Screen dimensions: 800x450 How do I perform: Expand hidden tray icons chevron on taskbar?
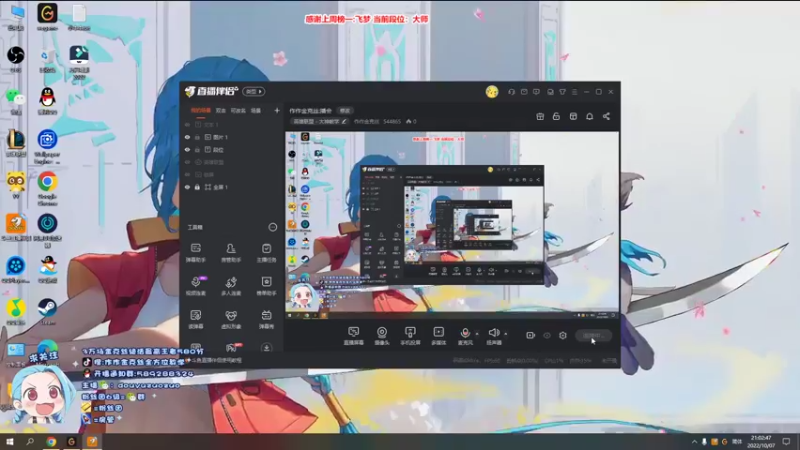click(x=694, y=442)
